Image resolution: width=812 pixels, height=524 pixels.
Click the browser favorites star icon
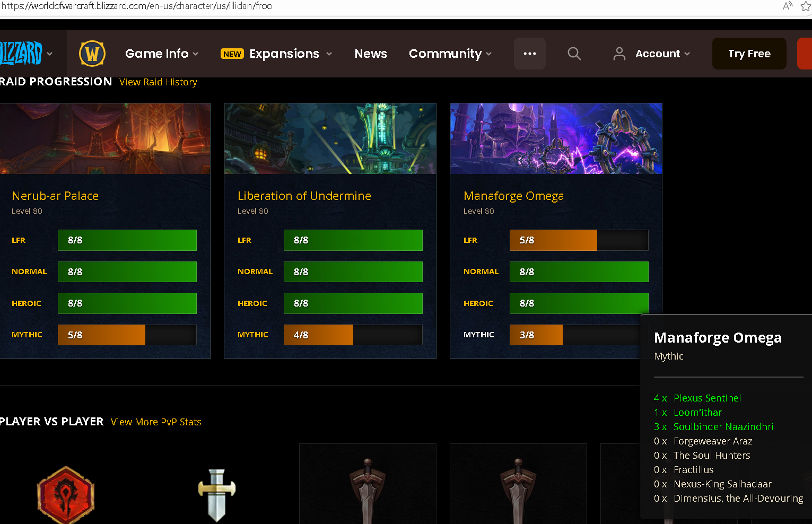pos(806,6)
